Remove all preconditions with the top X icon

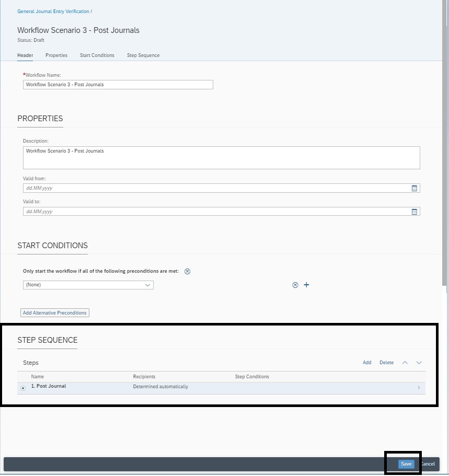(x=188, y=271)
